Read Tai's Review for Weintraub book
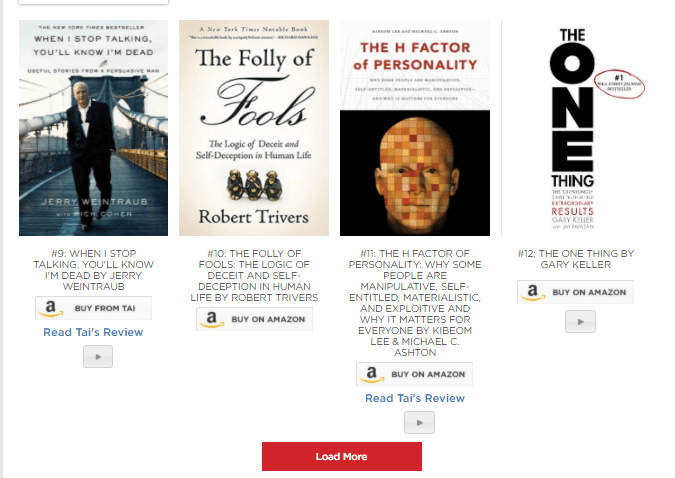This screenshot has height=478, width=675. pos(93,332)
